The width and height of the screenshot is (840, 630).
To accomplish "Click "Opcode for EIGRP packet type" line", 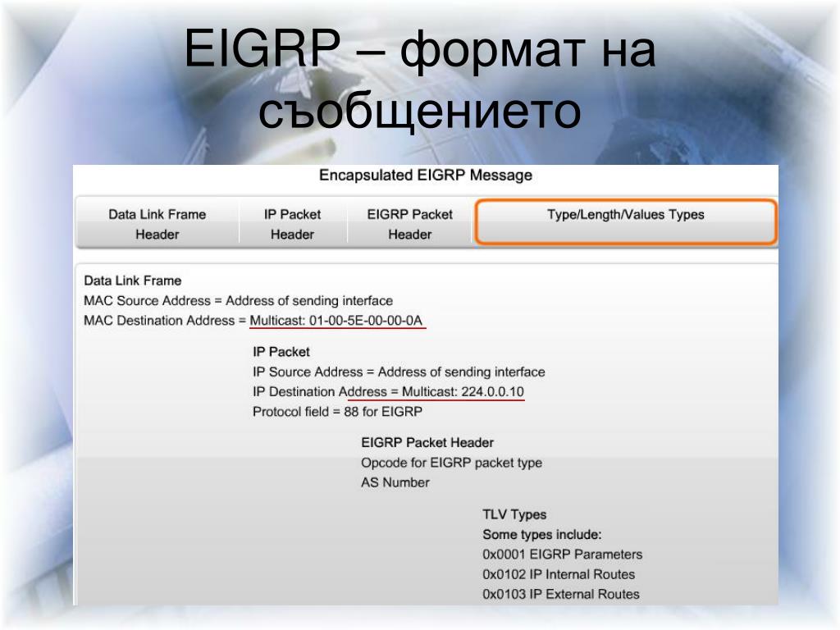I will [452, 463].
